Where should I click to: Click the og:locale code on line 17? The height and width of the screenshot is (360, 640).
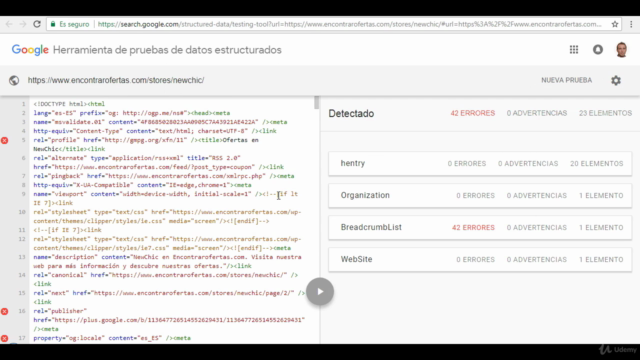(112, 338)
